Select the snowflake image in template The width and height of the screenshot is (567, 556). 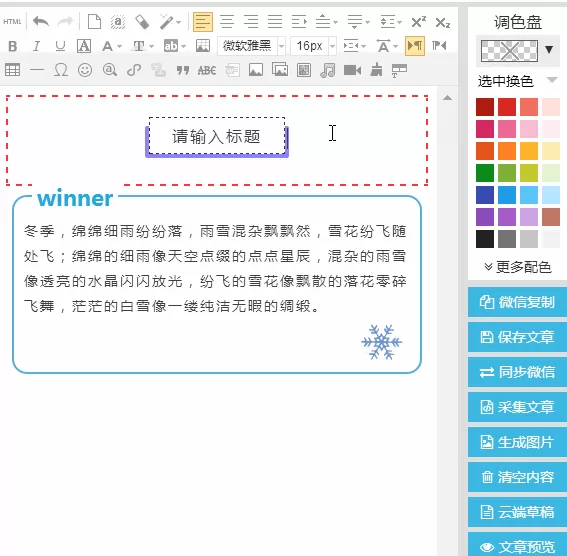(x=381, y=342)
